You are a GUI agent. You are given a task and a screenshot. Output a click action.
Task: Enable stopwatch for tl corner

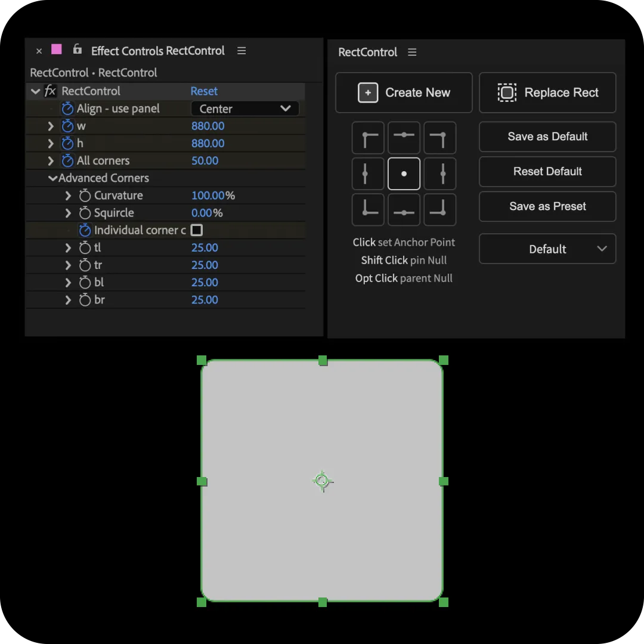point(85,247)
